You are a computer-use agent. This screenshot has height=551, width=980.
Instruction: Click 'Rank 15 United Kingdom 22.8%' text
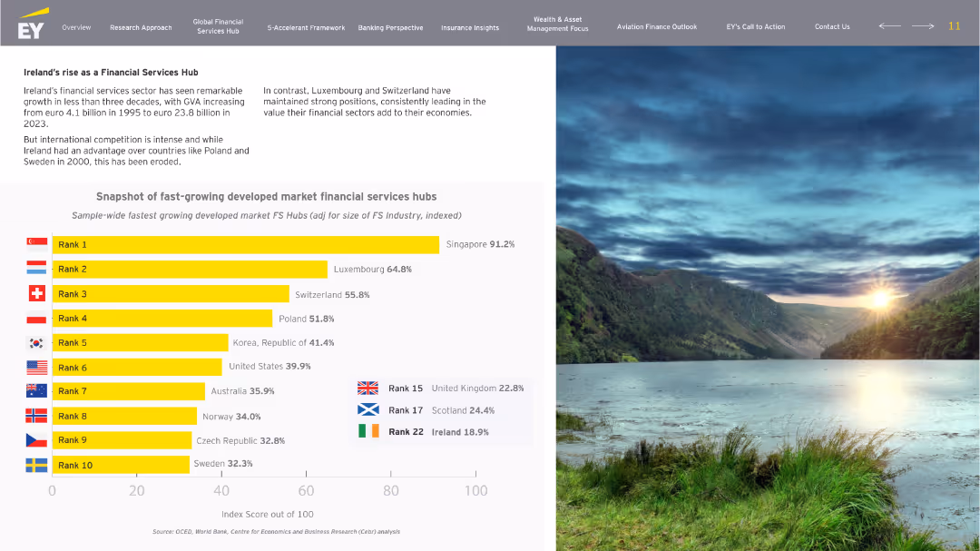click(456, 388)
